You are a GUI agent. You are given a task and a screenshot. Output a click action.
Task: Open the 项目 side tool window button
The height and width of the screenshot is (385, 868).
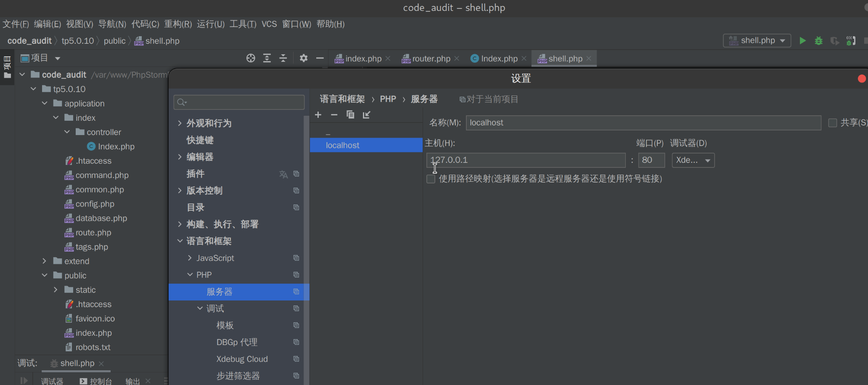click(7, 67)
